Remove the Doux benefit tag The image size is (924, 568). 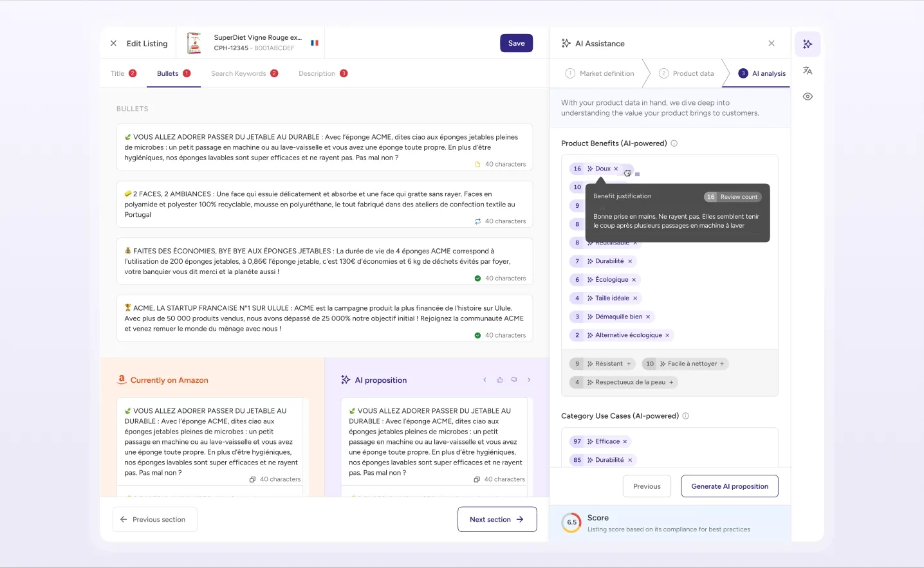coord(616,169)
